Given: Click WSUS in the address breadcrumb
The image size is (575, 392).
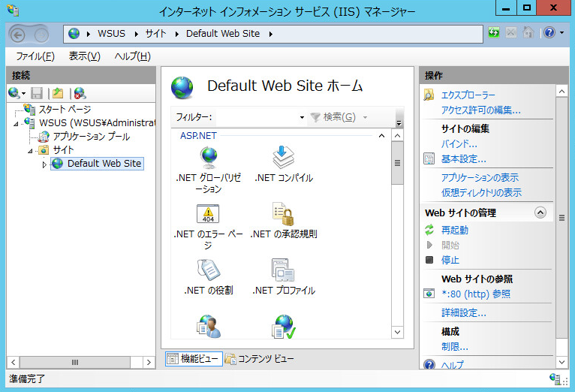Looking at the screenshot, I should coord(112,34).
